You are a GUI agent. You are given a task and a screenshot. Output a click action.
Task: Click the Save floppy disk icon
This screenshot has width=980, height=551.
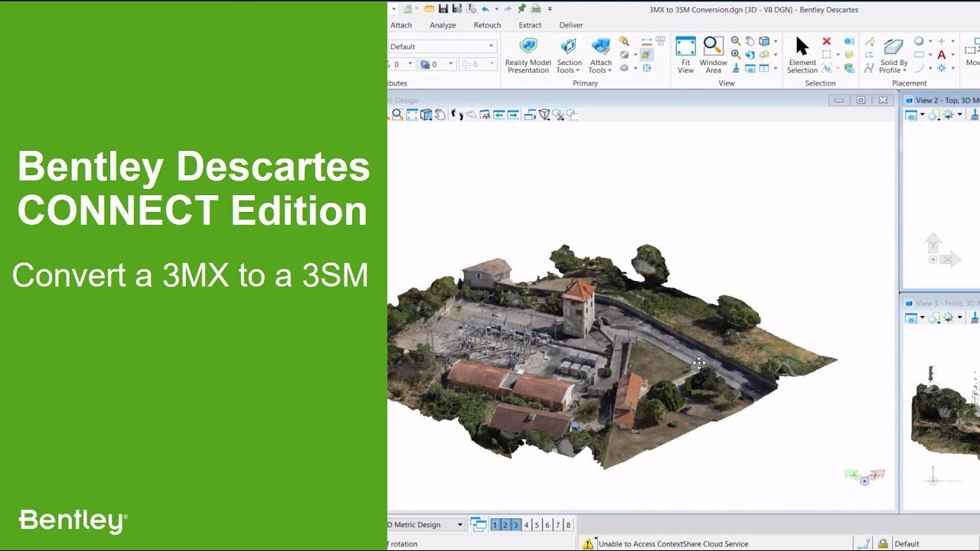point(443,9)
